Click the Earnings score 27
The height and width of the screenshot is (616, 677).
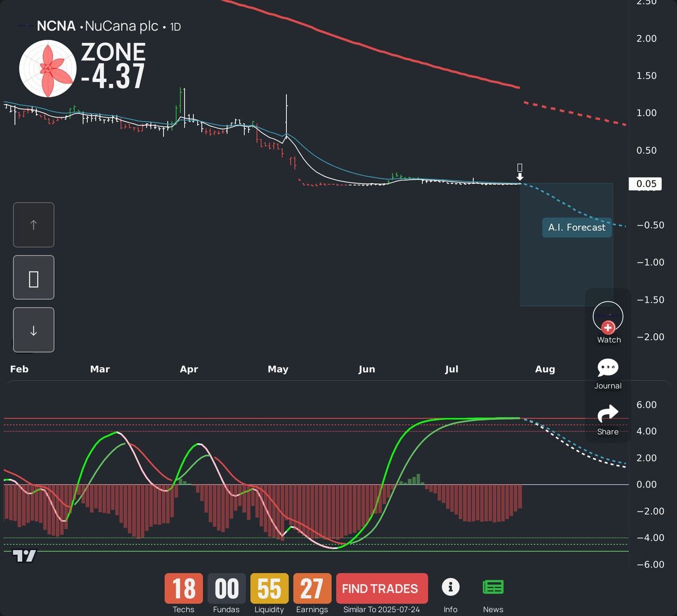pyautogui.click(x=312, y=589)
